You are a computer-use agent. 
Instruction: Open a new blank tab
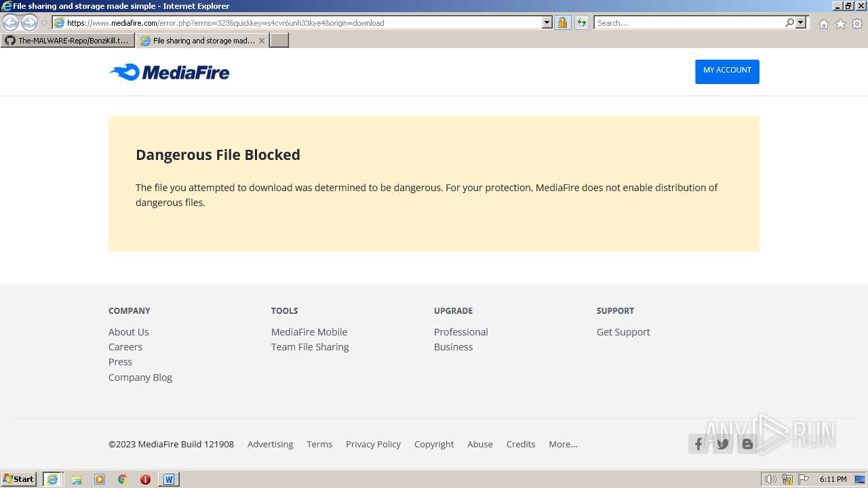(x=279, y=41)
